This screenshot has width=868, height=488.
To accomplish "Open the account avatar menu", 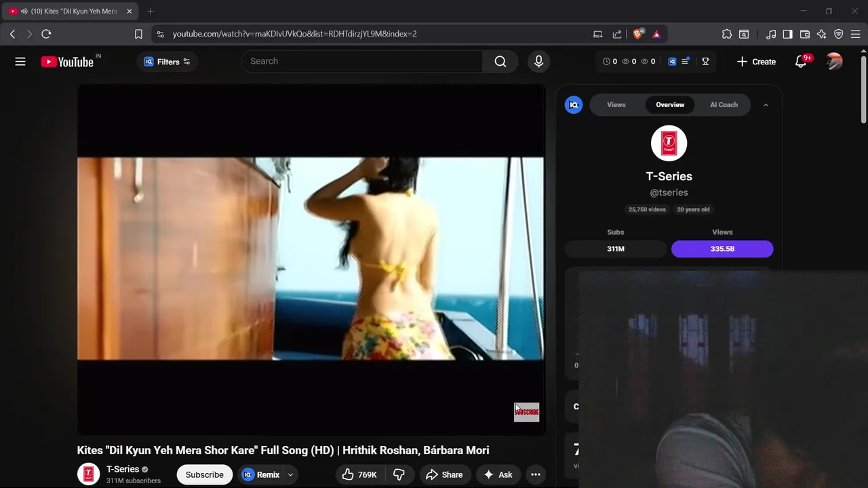I will pos(834,62).
